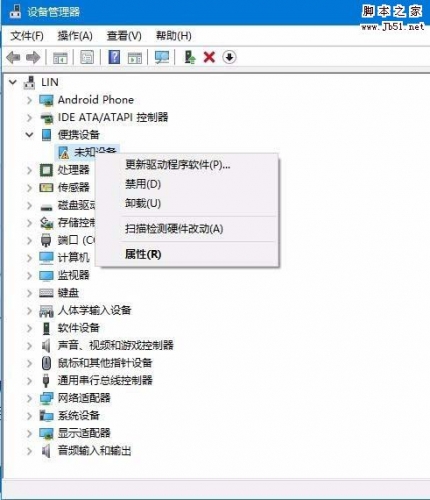Select the 显示适配器 tree item
Viewport: 430px width, 500px height.
pos(84,433)
